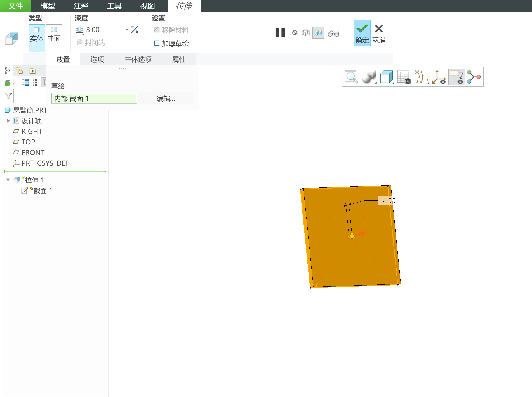
Task: Open the 主体选项 body options tab
Action: point(138,59)
